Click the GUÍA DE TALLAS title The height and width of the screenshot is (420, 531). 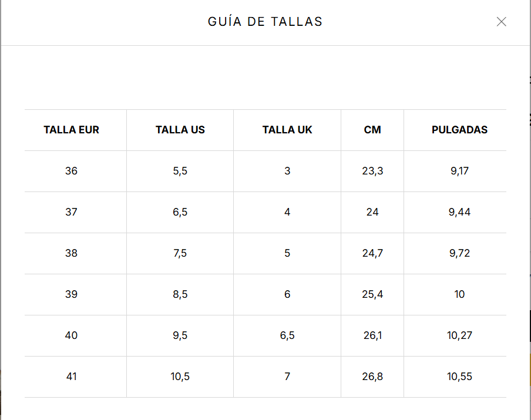point(265,22)
